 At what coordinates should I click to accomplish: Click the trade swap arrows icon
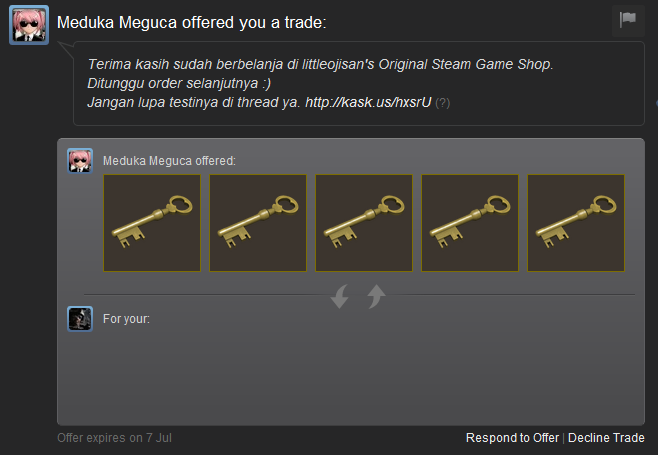click(x=358, y=296)
